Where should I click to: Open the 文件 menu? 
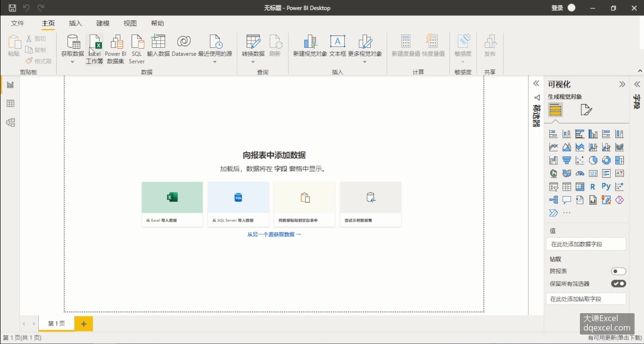pyautogui.click(x=18, y=23)
